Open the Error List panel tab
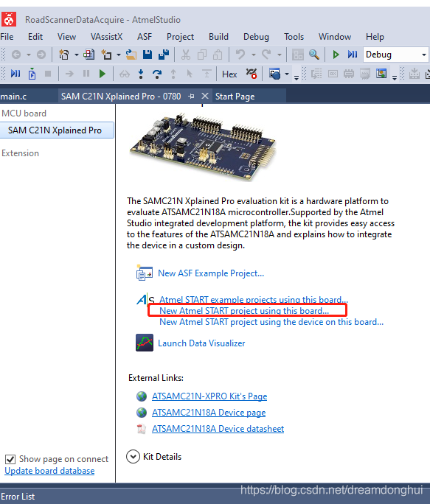Image resolution: width=430 pixels, height=504 pixels. click(x=18, y=497)
